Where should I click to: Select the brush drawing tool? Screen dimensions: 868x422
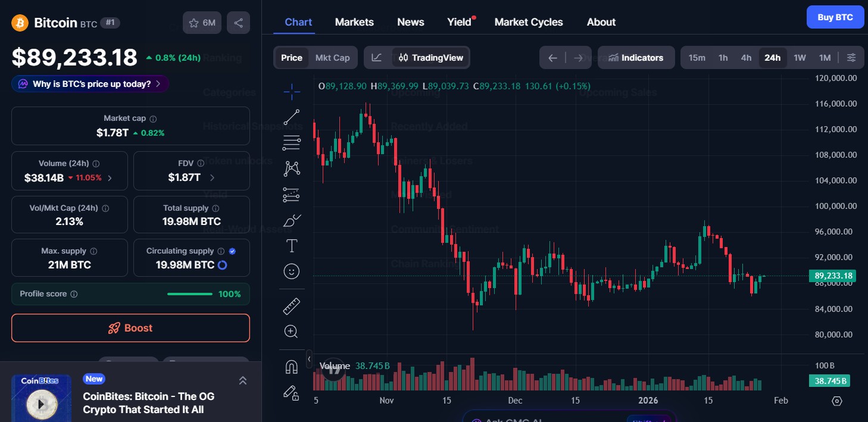[x=291, y=220]
